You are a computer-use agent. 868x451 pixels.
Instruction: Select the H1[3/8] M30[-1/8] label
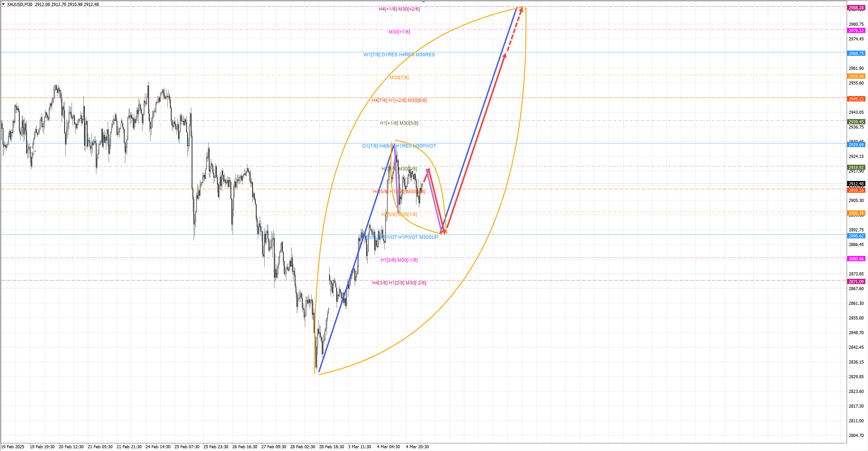pos(399,260)
